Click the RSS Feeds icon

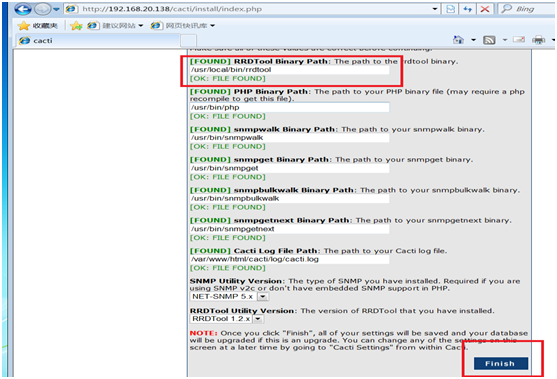click(489, 40)
